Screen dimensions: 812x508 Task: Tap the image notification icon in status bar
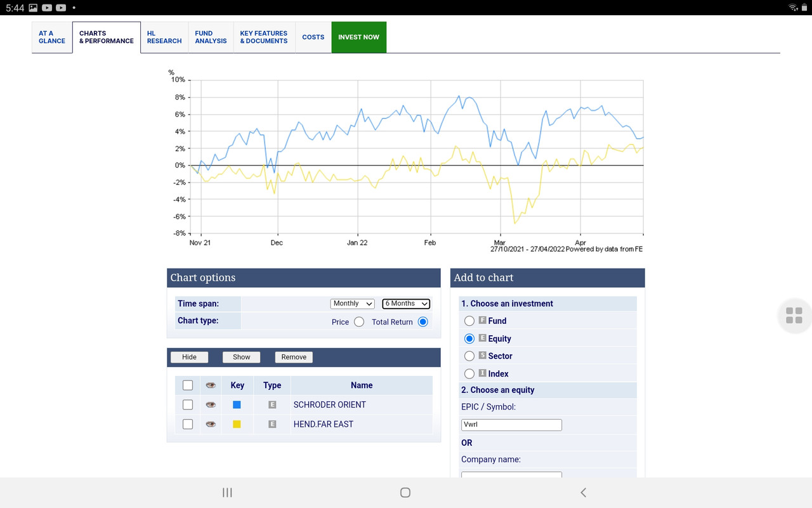33,8
